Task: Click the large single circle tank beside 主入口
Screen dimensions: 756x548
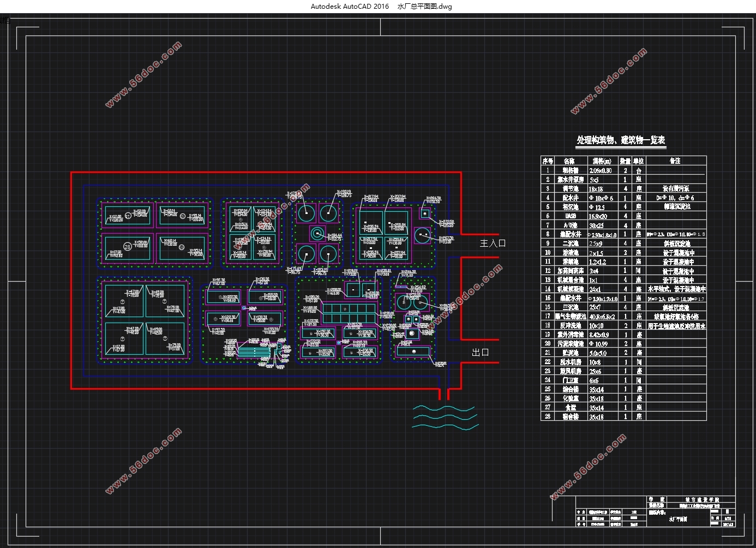Action: [x=422, y=236]
